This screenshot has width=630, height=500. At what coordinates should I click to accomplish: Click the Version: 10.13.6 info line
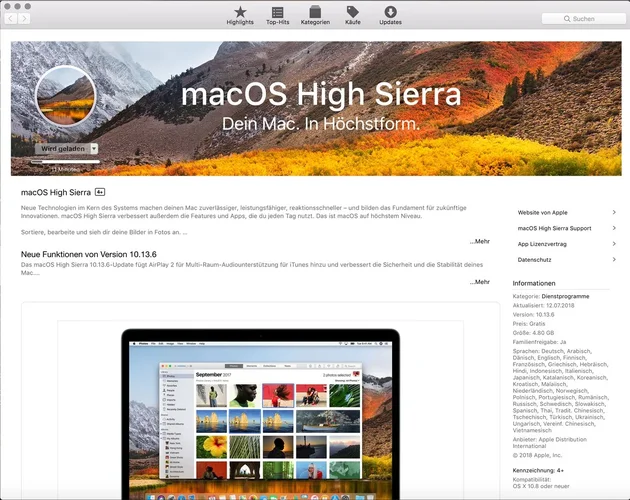point(533,315)
